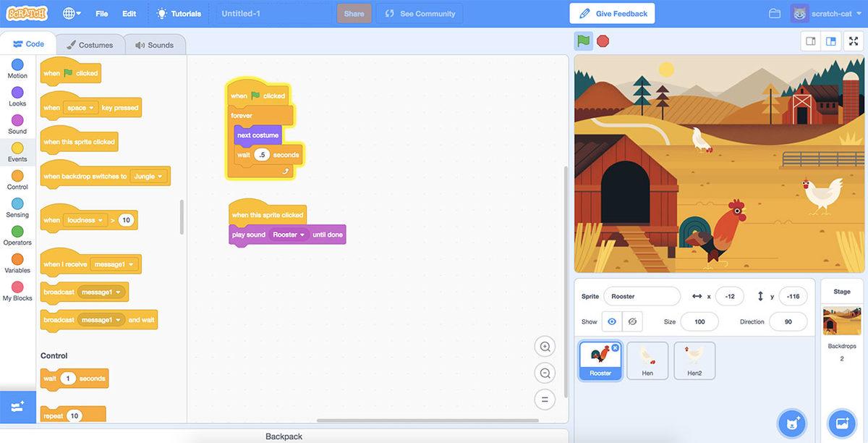Open the Add Extension button

17,406
